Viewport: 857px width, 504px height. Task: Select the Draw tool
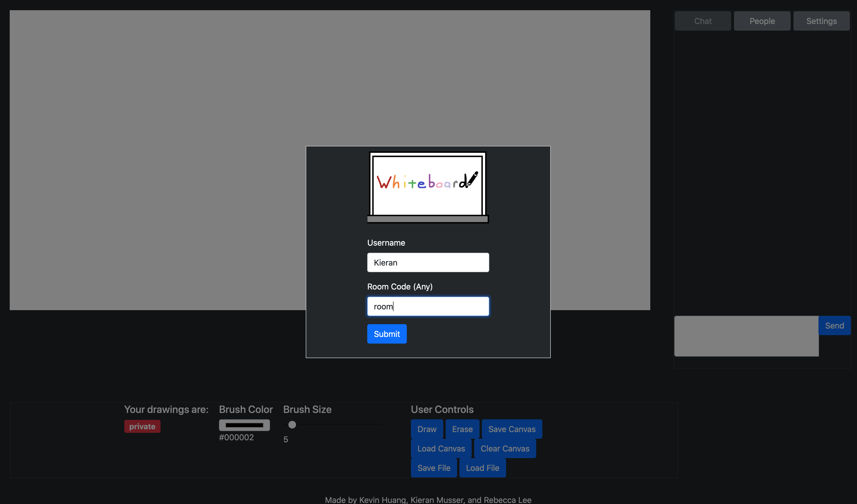coord(426,429)
